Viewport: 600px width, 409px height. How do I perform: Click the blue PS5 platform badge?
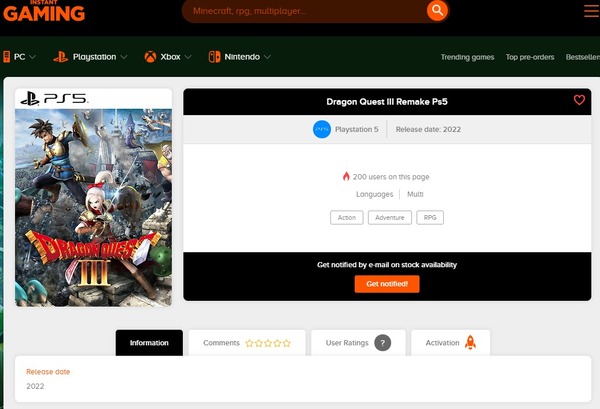click(x=322, y=129)
